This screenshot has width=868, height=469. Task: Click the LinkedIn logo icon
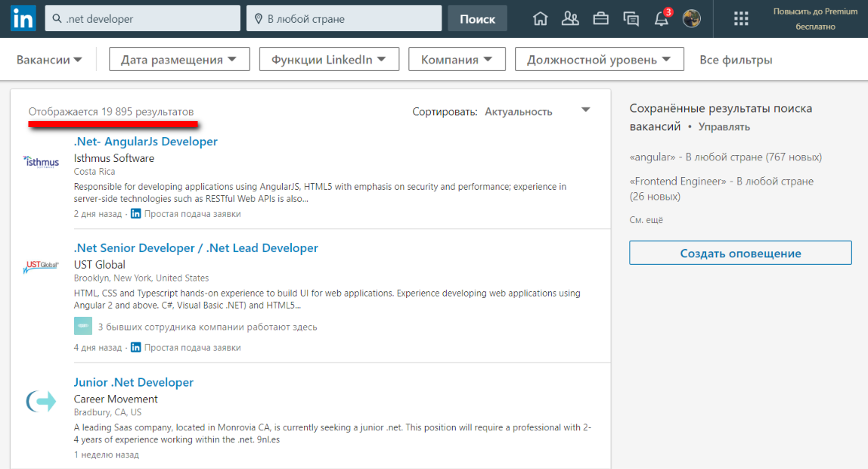click(23, 19)
